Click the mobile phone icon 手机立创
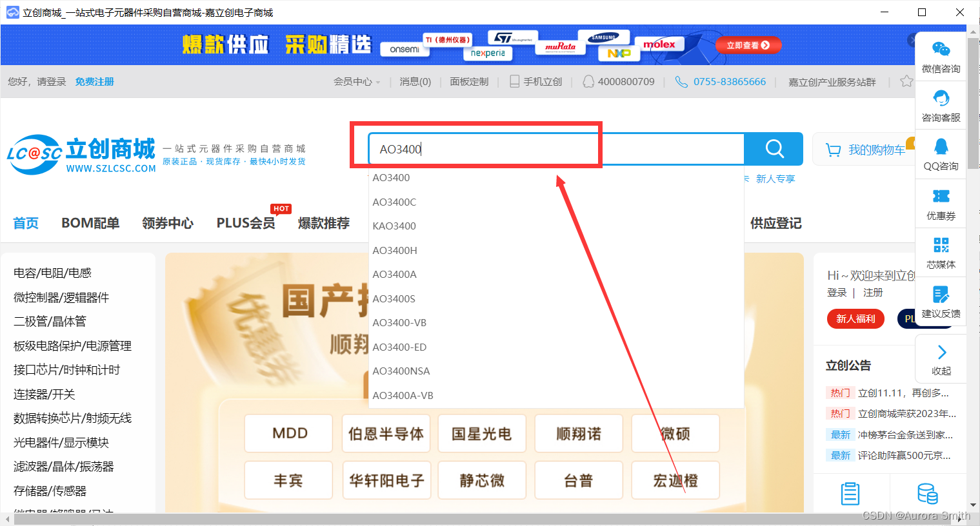This screenshot has height=526, width=980. pos(514,81)
